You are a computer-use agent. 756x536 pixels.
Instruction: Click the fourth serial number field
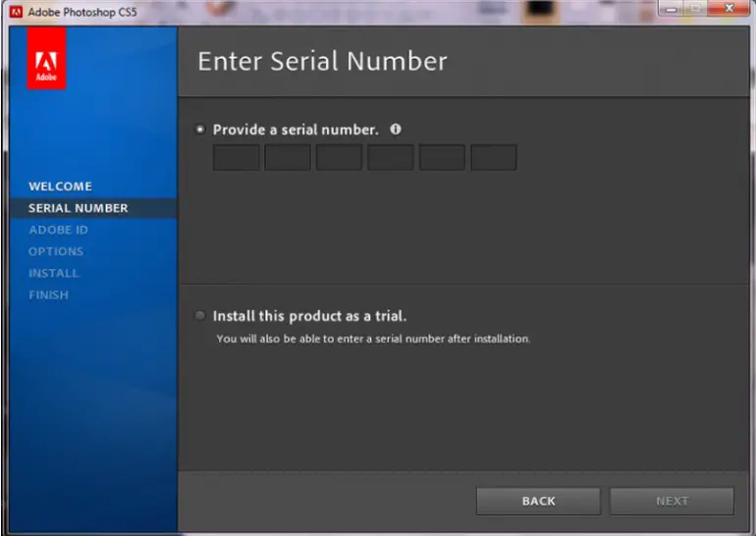click(x=391, y=157)
